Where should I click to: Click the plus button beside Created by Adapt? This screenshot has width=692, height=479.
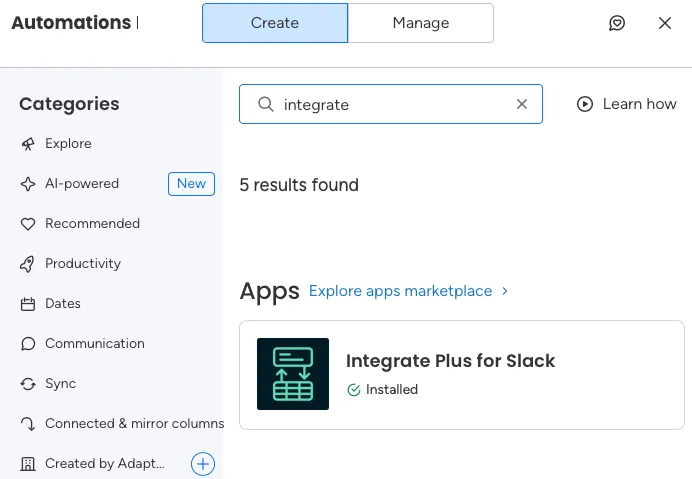203,464
